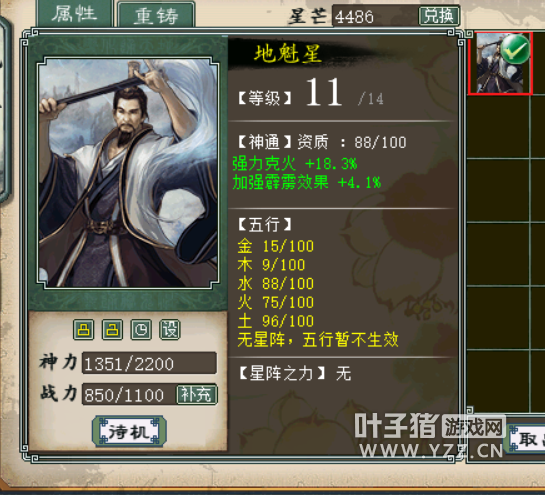Click the 强力克火 +18.3% skill line

[x=294, y=163]
